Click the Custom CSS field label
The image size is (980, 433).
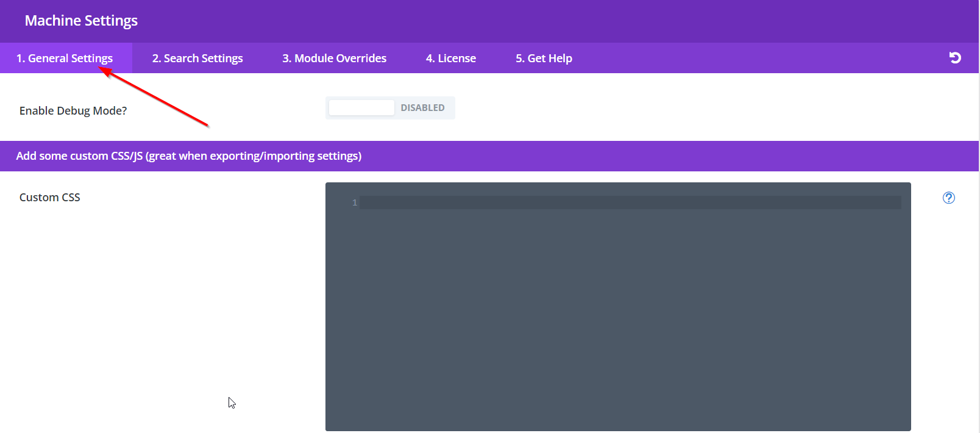coord(50,198)
